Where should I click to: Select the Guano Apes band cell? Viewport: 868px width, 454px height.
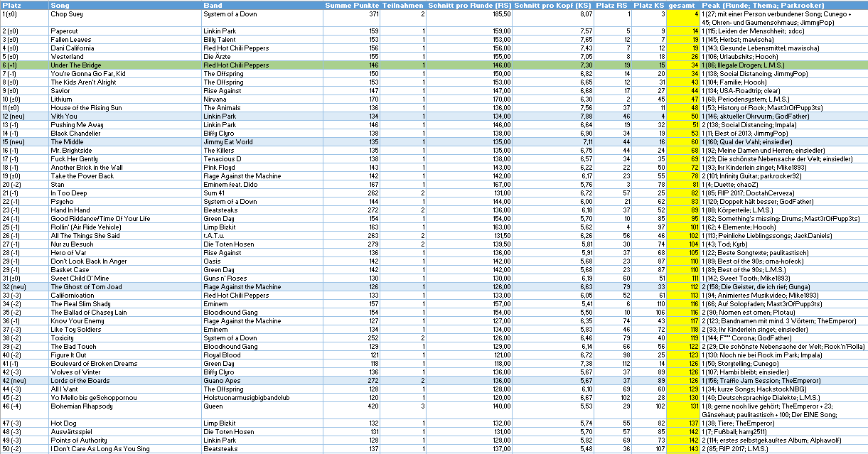[x=262, y=381]
